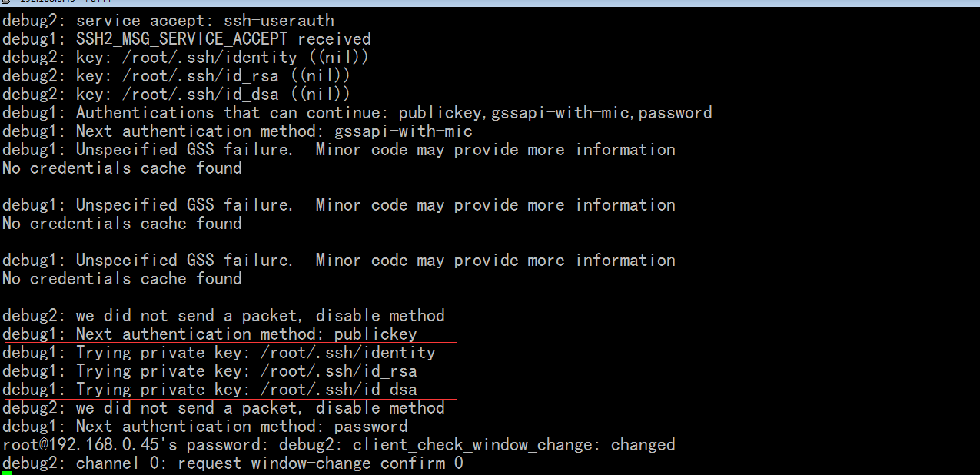The height and width of the screenshot is (475, 980).
Task: Click the green terminal cursor block
Action: click(x=7, y=473)
